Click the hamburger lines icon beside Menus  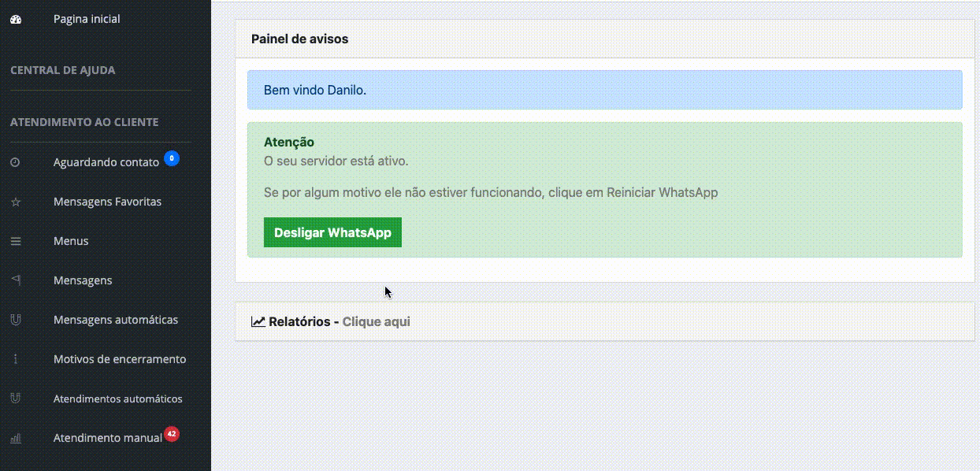click(15, 241)
